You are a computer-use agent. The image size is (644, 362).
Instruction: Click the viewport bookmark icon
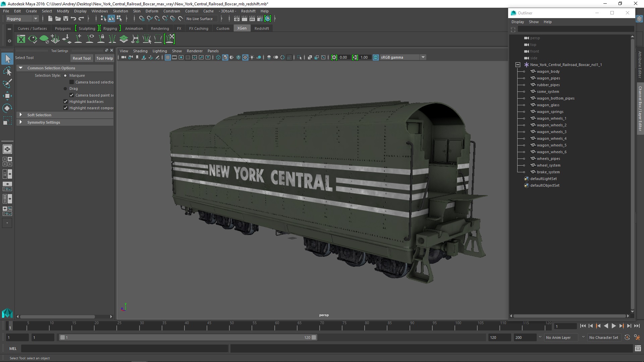click(137, 57)
